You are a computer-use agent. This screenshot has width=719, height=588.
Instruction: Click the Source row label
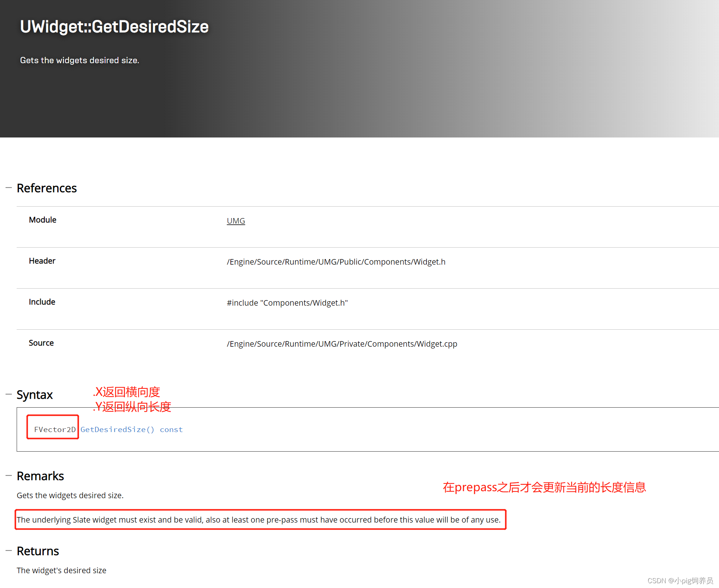pyautogui.click(x=41, y=343)
